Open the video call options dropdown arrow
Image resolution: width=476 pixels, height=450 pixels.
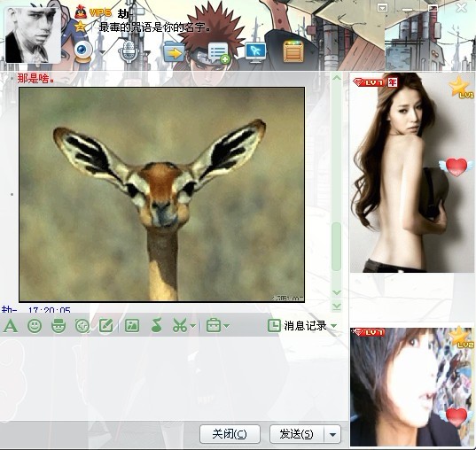tap(102, 52)
